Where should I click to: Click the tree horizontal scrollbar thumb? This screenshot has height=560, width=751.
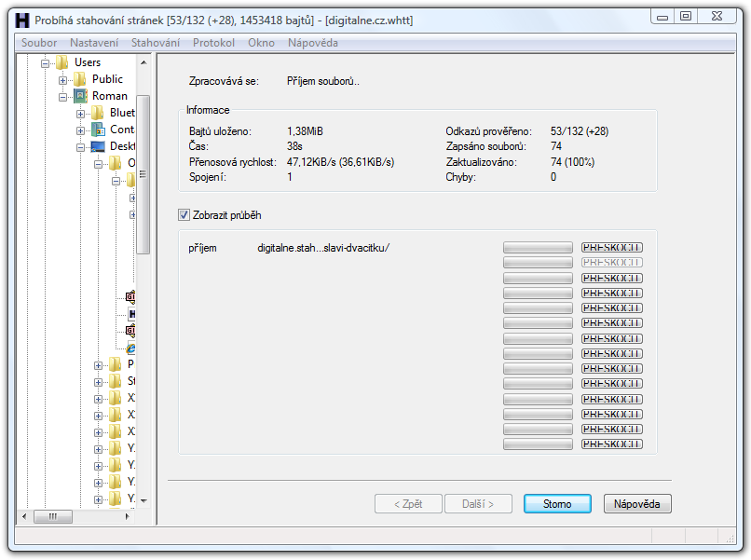pyautogui.click(x=53, y=516)
